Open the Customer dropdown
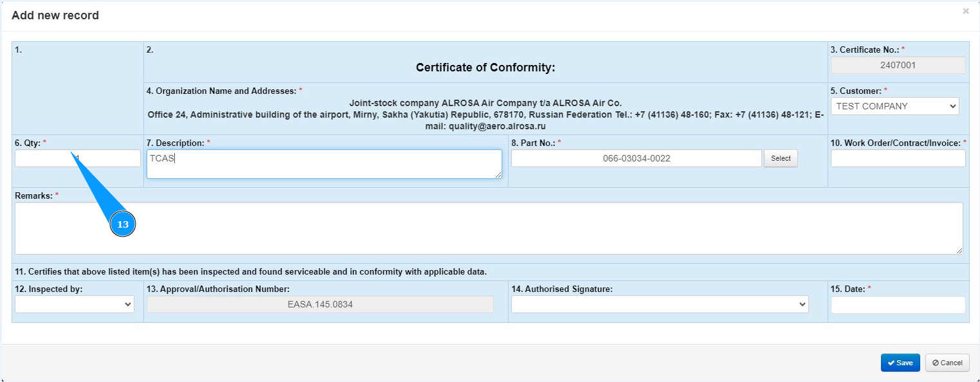The image size is (980, 382). tap(894, 106)
